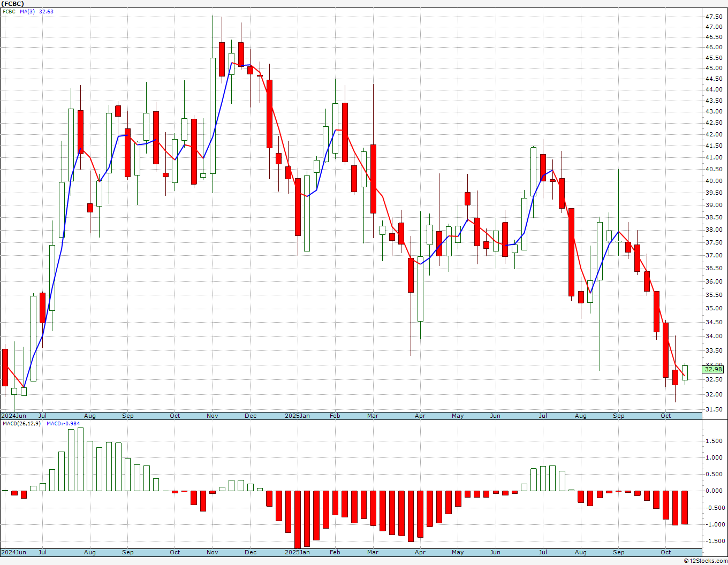The height and width of the screenshot is (565, 728).
Task: Click the (FCBC) chart title
Action: pyautogui.click(x=12, y=4)
